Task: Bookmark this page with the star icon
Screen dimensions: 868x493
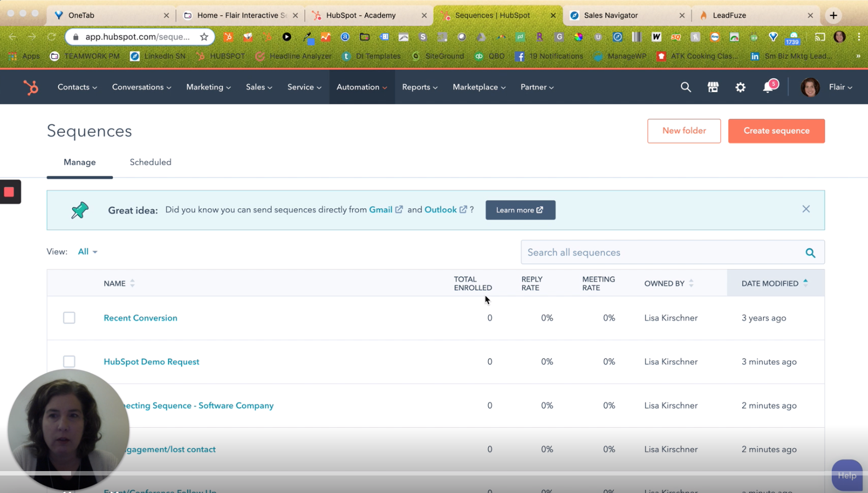Action: tap(204, 37)
